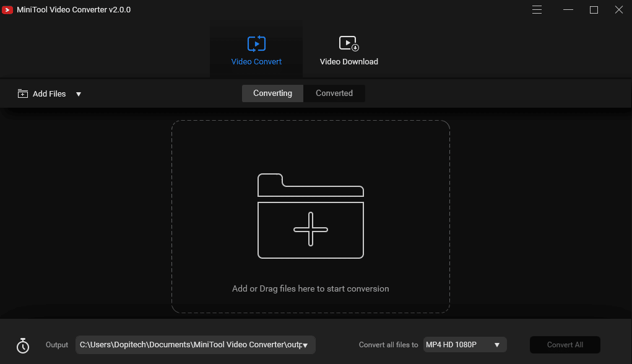Select the Converting tab
Screen dimensions: 632x364
point(272,93)
